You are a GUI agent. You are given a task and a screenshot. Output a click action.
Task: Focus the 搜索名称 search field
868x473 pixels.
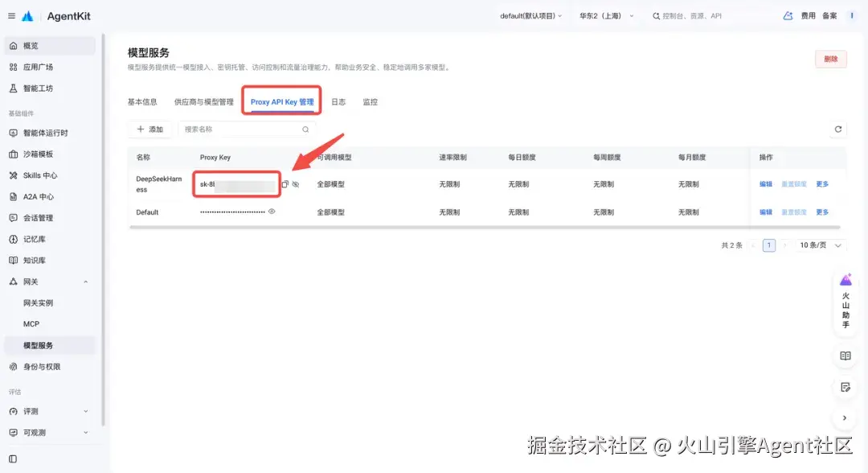[x=247, y=129]
